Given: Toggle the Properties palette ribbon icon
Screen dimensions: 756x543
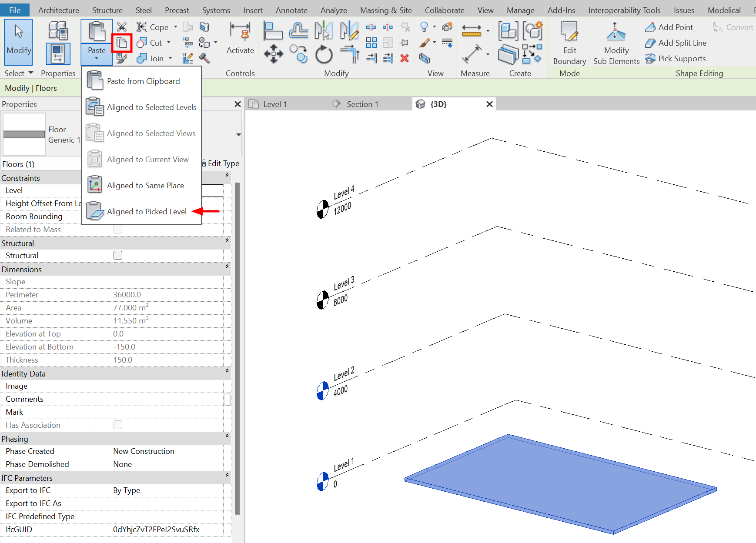Looking at the screenshot, I should (58, 54).
